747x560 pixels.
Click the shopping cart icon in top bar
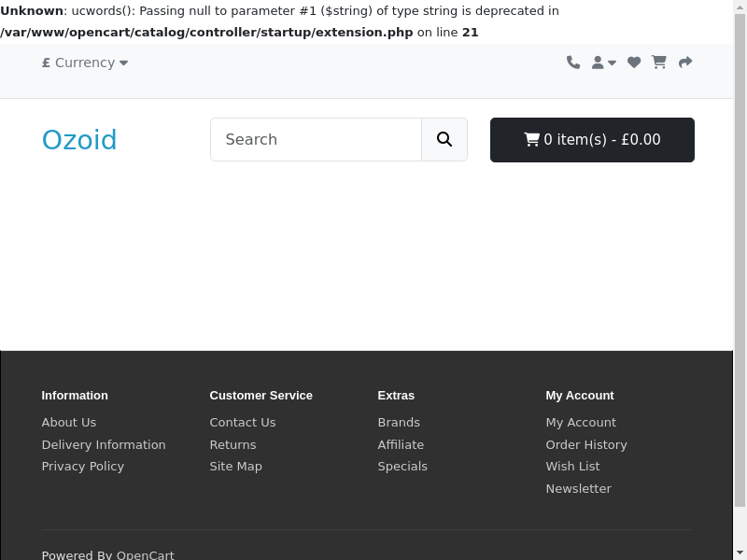659,63
